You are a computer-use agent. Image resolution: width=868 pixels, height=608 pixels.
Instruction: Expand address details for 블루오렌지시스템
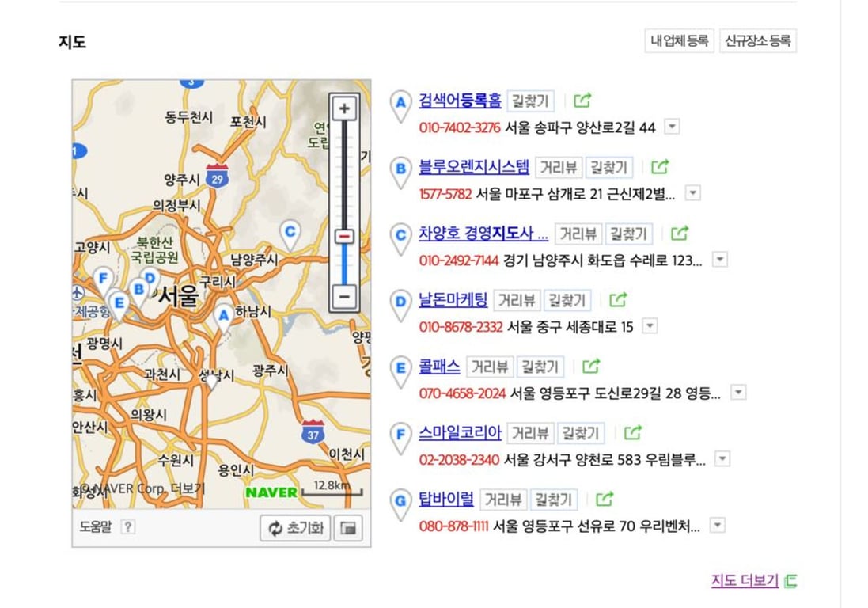[692, 193]
